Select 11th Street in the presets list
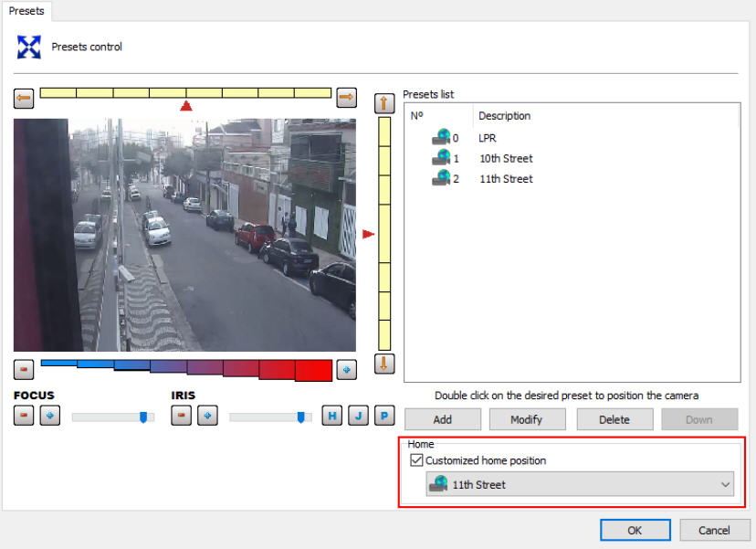756x549 pixels. tap(571, 178)
